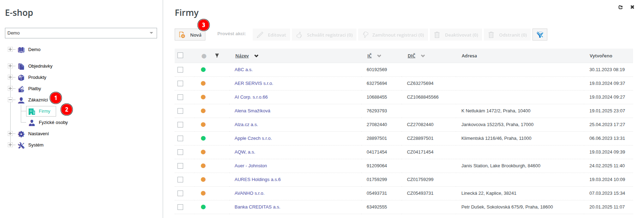
Task: Click the export icon at top right
Action: tap(620, 7)
